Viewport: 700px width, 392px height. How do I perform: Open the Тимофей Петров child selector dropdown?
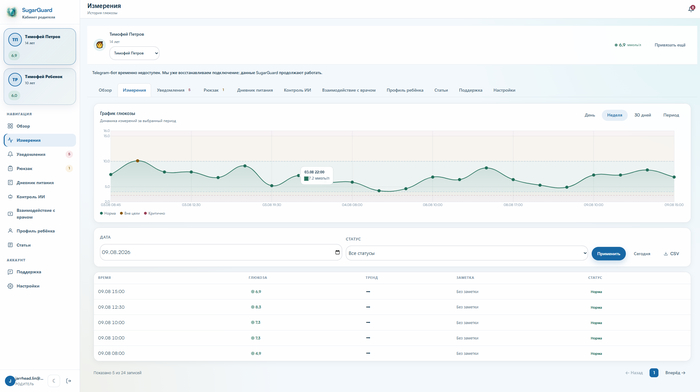click(134, 53)
